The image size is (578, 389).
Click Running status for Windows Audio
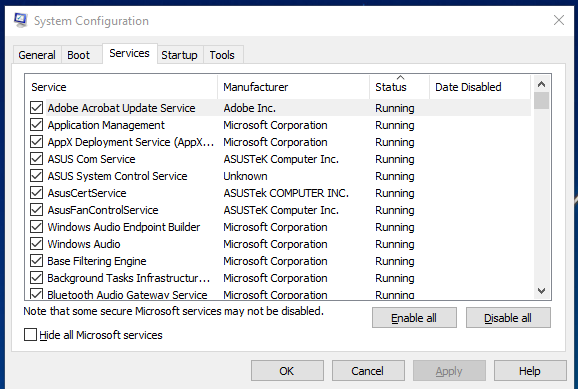[395, 244]
